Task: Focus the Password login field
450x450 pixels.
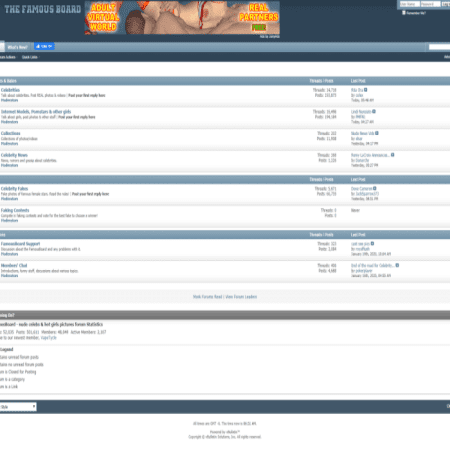Action: tap(430, 4)
